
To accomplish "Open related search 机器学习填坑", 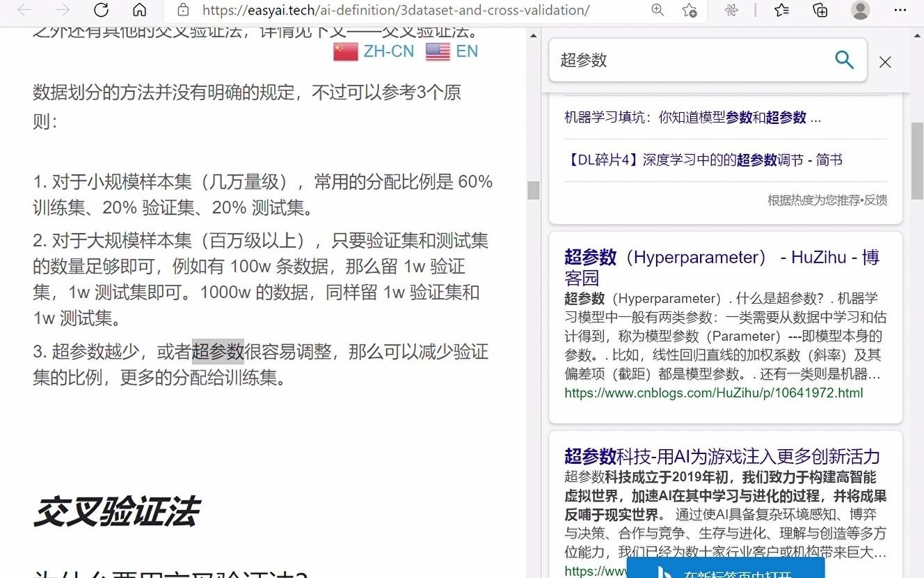I will pos(693,118).
